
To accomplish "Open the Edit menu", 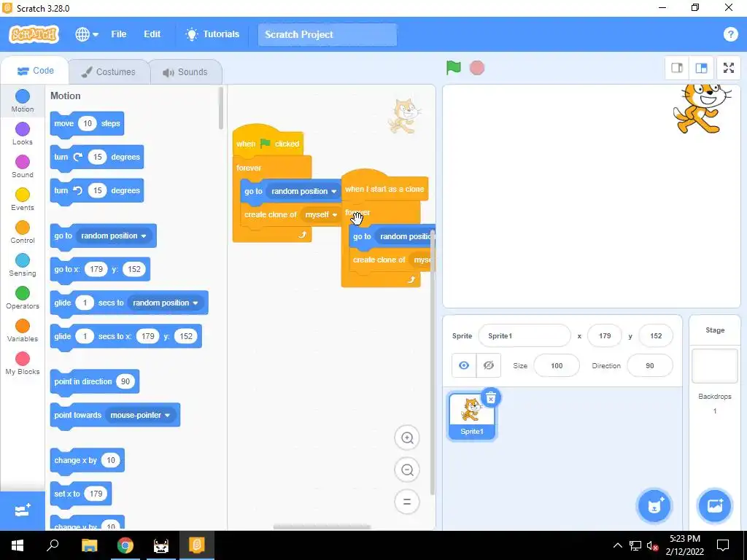I will point(152,34).
